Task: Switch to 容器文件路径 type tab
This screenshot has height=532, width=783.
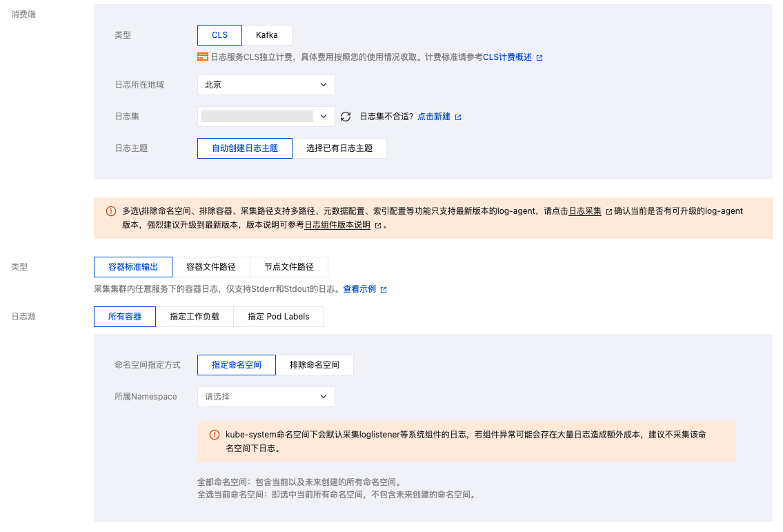Action: coord(211,267)
